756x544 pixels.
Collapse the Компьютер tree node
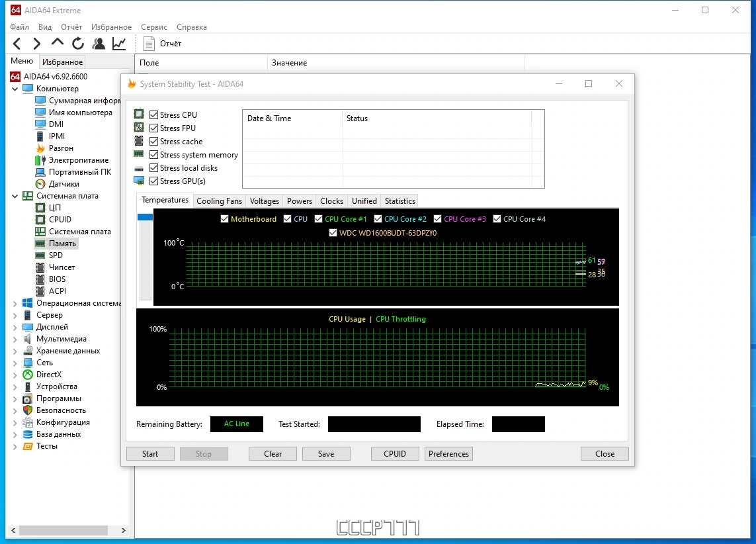pyautogui.click(x=15, y=89)
